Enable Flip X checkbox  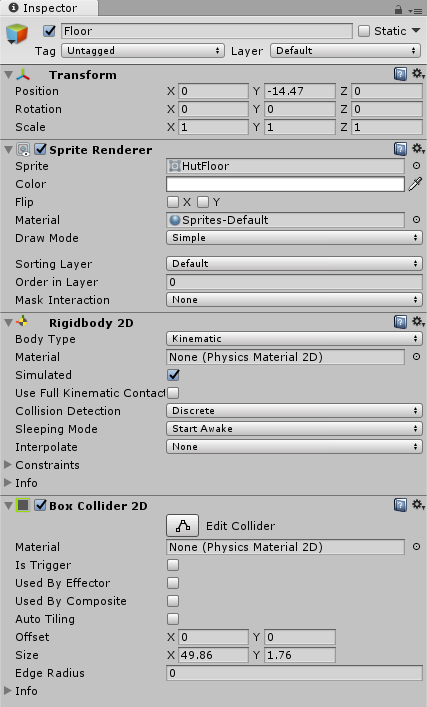click(173, 202)
